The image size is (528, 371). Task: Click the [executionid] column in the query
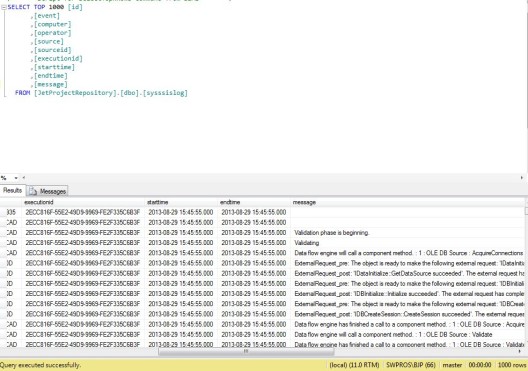tap(58, 59)
